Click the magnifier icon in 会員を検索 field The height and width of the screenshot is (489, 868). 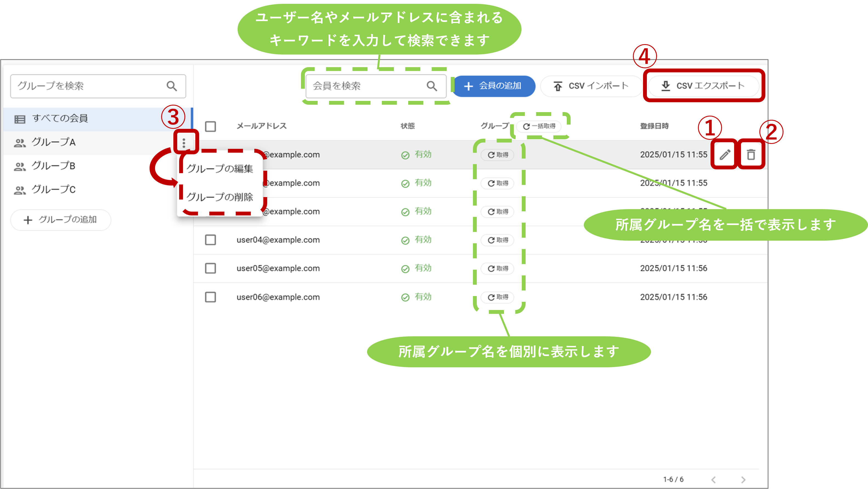pyautogui.click(x=432, y=86)
